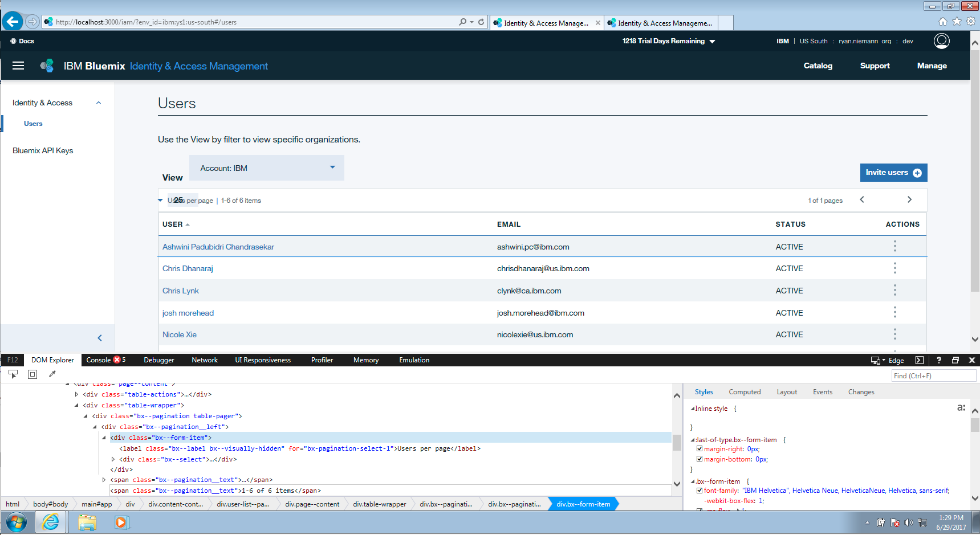Open the actions menu for Chris Dhanaraj
The height and width of the screenshot is (535, 980).
tap(894, 268)
